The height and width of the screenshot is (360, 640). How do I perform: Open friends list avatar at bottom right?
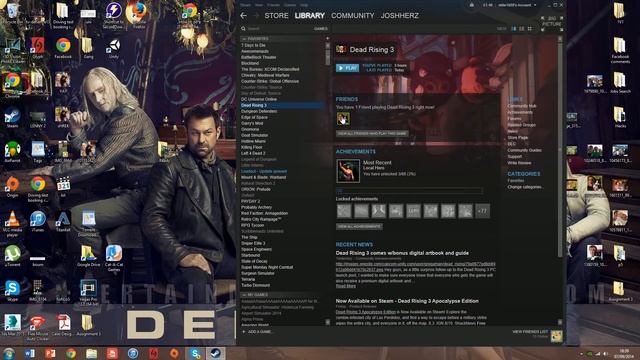point(556,336)
